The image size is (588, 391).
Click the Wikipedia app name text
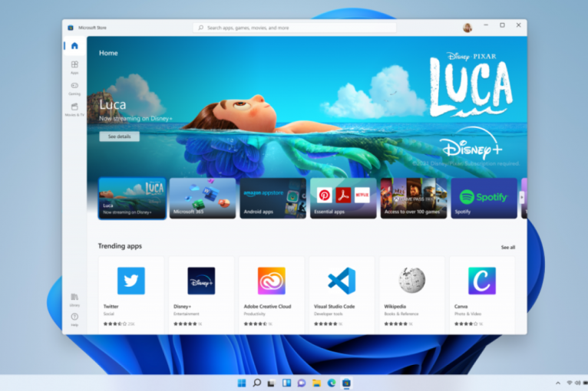pos(395,307)
